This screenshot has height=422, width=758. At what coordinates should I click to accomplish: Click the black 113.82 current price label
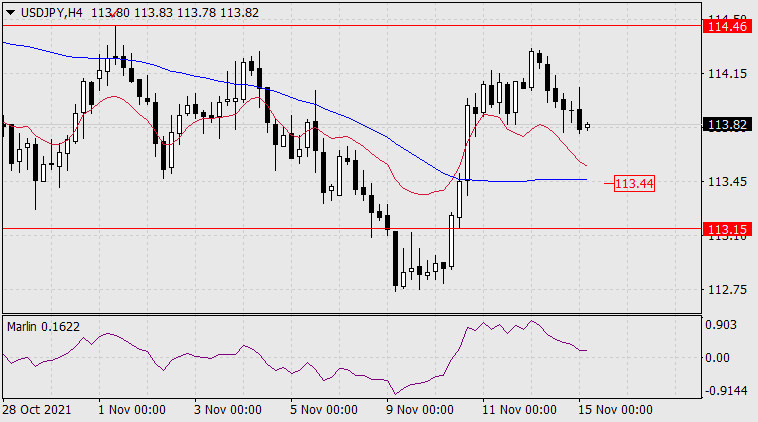pyautogui.click(x=727, y=125)
